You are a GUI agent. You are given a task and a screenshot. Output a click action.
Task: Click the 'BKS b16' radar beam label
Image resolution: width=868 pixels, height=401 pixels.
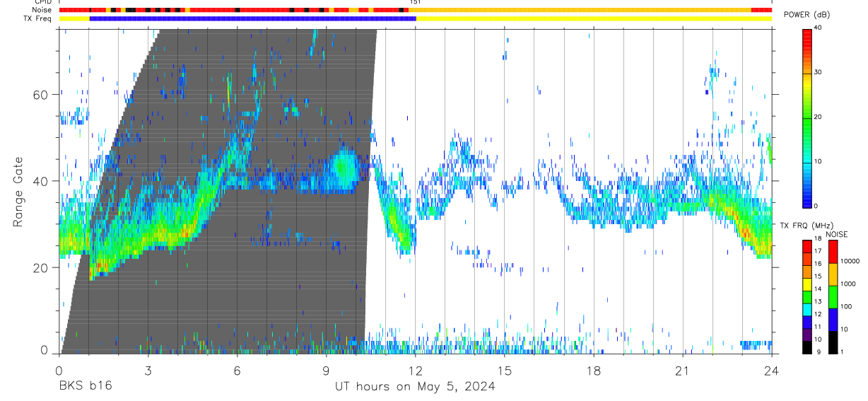(x=85, y=386)
